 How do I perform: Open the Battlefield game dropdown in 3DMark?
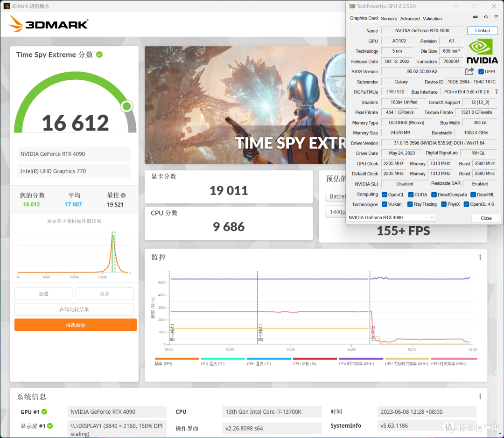pyautogui.click(x=336, y=196)
